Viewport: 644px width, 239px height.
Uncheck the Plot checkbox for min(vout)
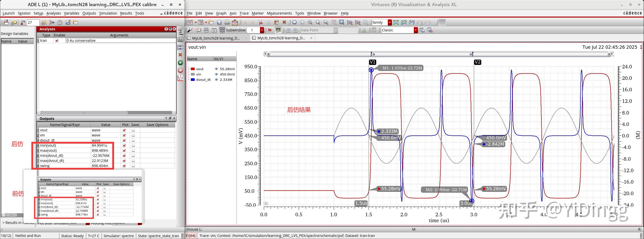(x=124, y=145)
